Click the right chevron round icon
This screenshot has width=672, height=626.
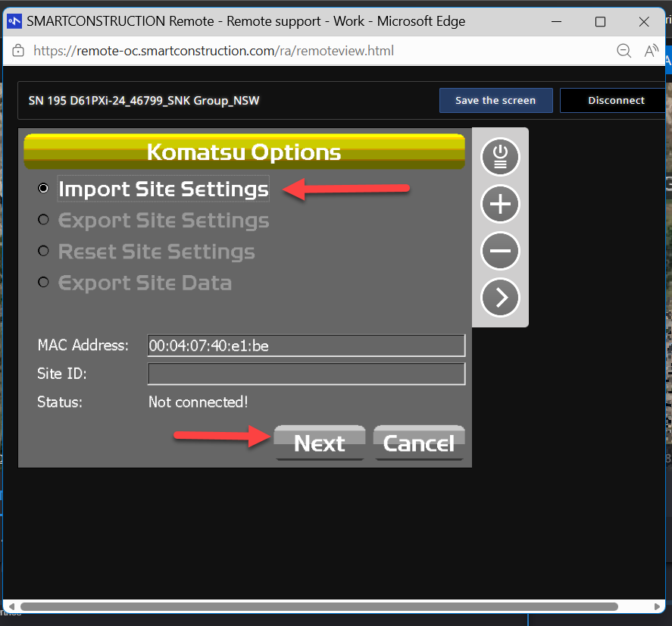pyautogui.click(x=500, y=298)
